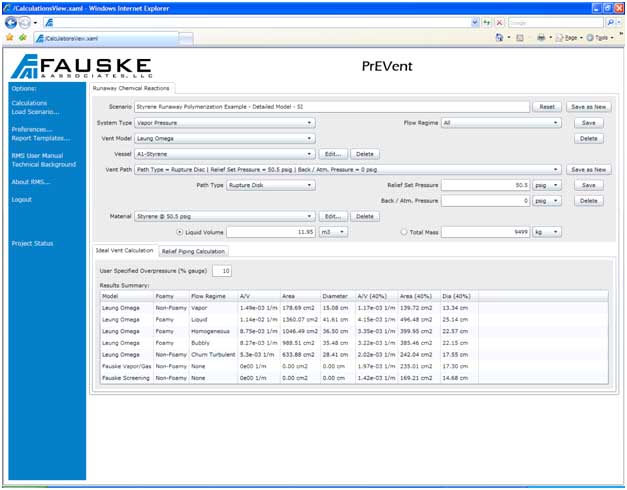
Task: Click Delete next to the Vessel dropdown
Action: pos(365,154)
